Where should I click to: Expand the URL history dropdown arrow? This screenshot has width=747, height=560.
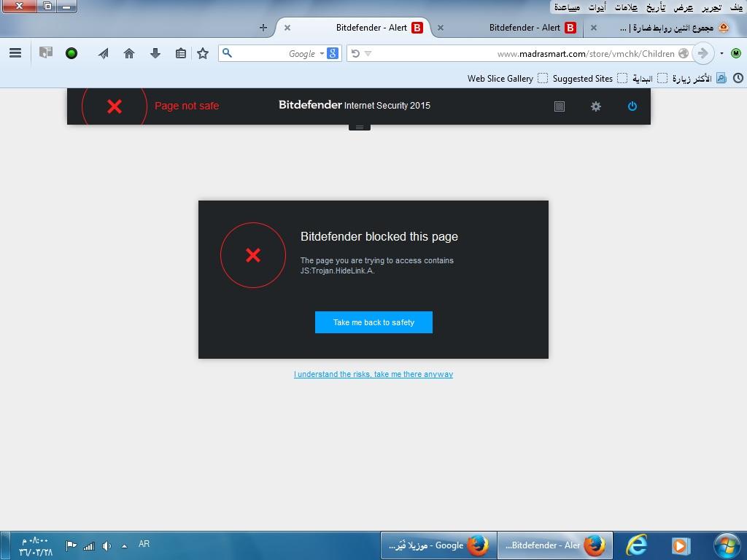pyautogui.click(x=368, y=53)
